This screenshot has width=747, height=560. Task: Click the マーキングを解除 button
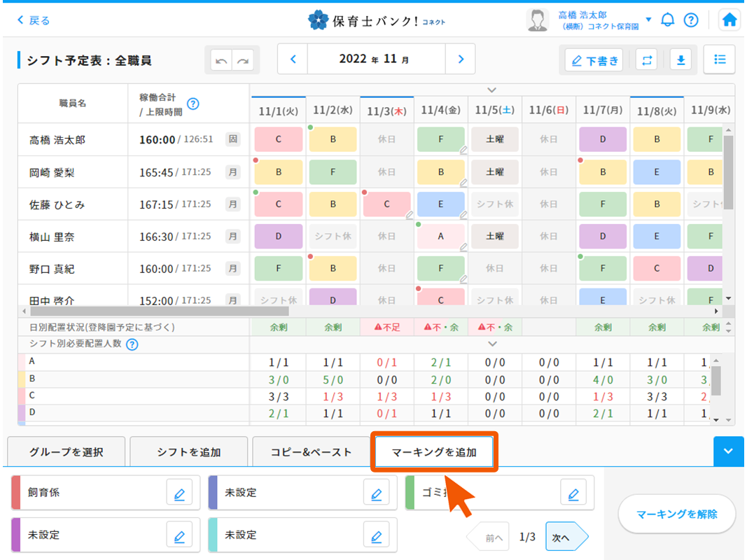(676, 514)
